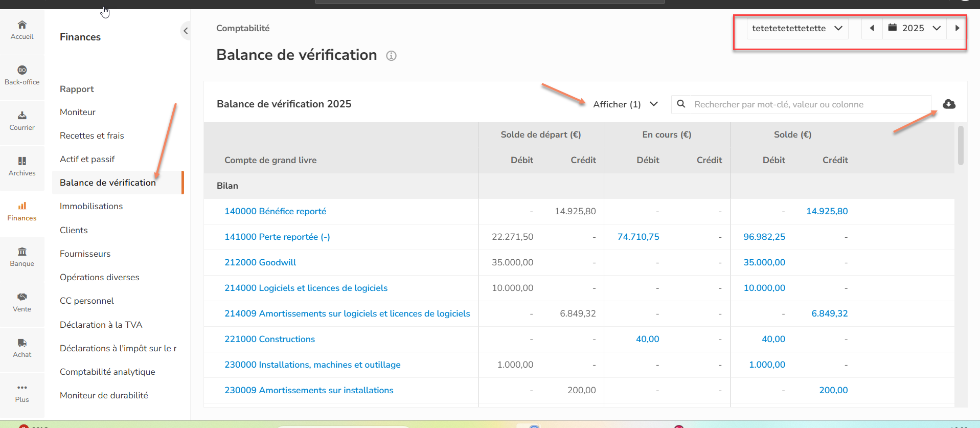
Task: Open account 141000 Perte reportée (-)
Action: (x=278, y=237)
